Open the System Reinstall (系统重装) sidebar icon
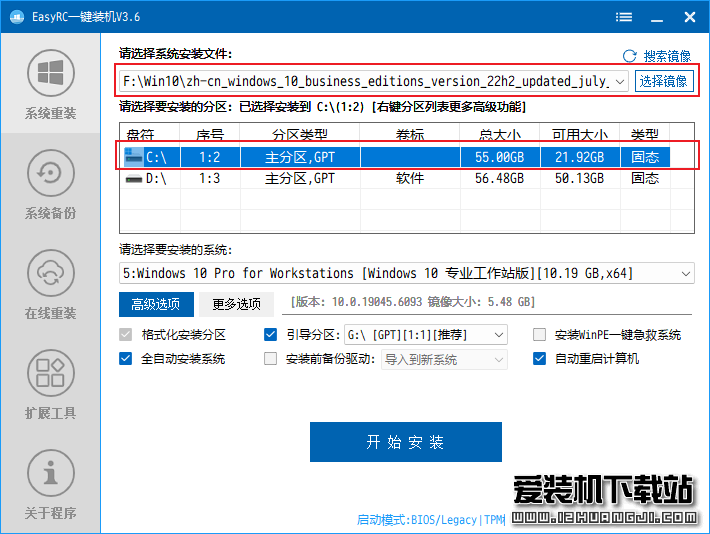This screenshot has width=710, height=534. (51, 73)
